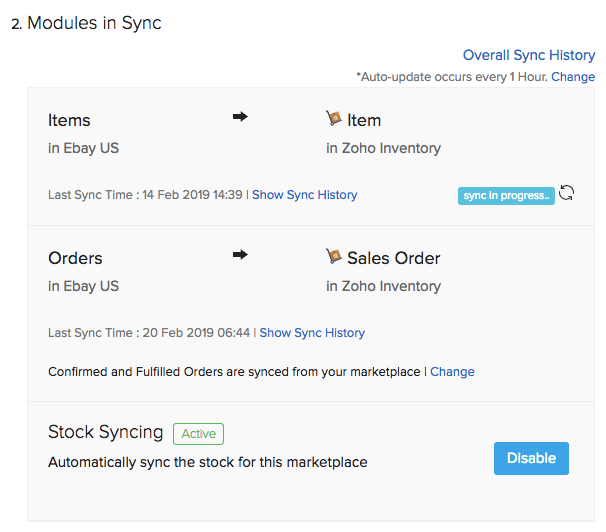Change the auto-update interval
Viewport: 606px width, 532px height.
click(x=573, y=77)
